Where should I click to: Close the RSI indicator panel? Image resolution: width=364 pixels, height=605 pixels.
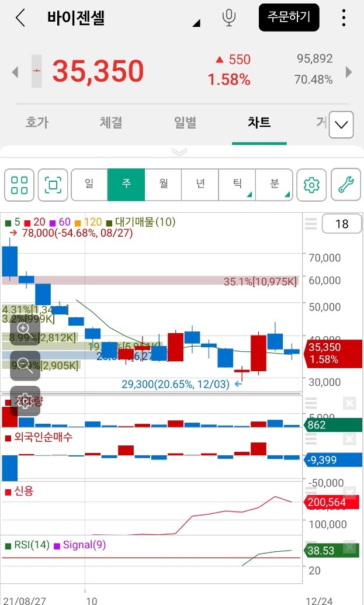point(349,547)
